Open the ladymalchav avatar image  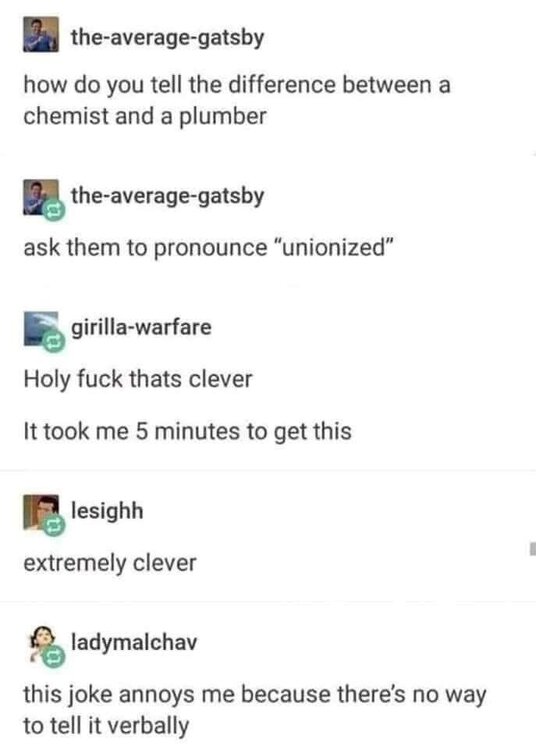(x=42, y=643)
